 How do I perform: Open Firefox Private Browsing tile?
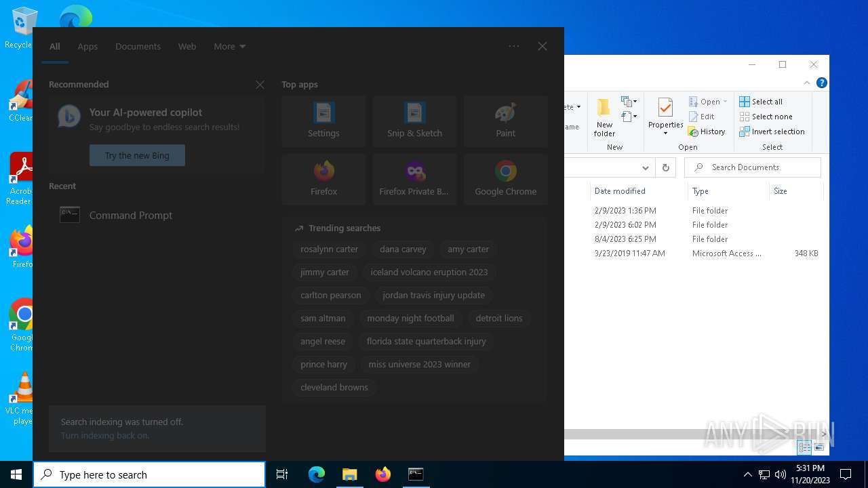[414, 180]
